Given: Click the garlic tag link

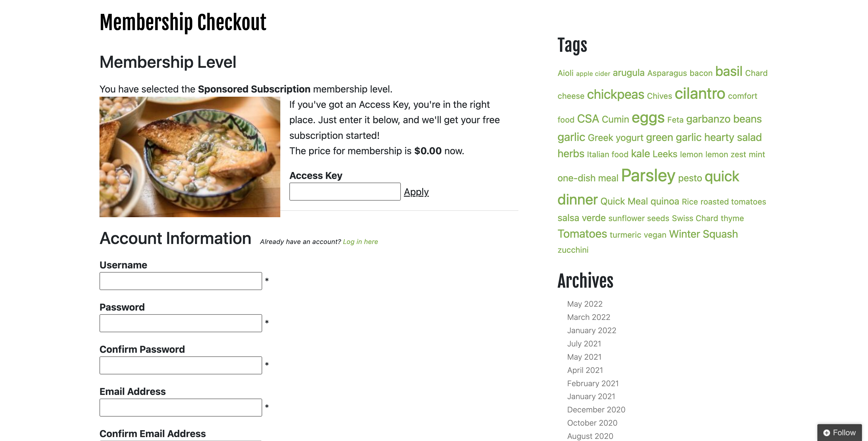Looking at the screenshot, I should tap(571, 137).
